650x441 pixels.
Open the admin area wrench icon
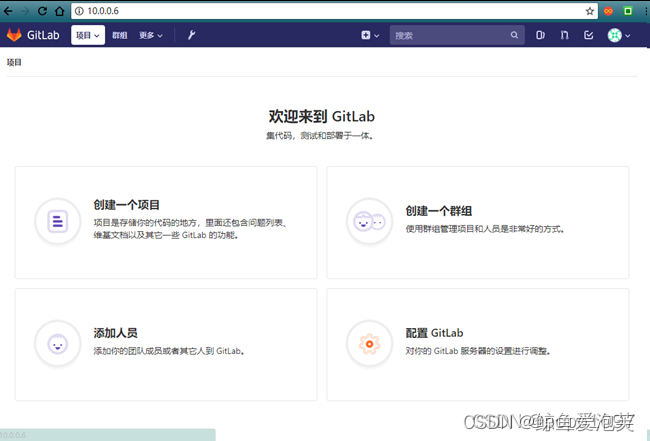(191, 35)
